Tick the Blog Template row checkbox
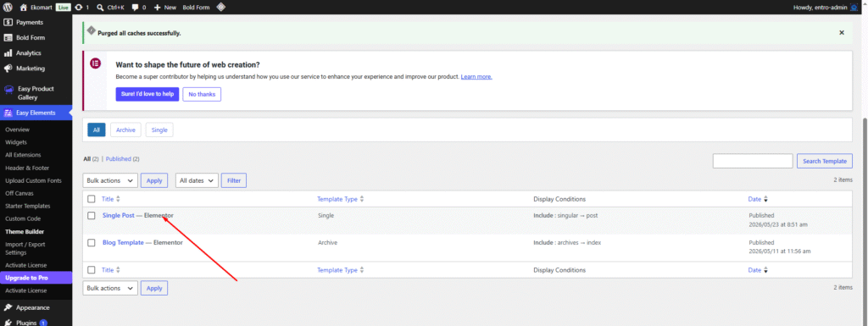The width and height of the screenshot is (868, 326). tap(92, 242)
